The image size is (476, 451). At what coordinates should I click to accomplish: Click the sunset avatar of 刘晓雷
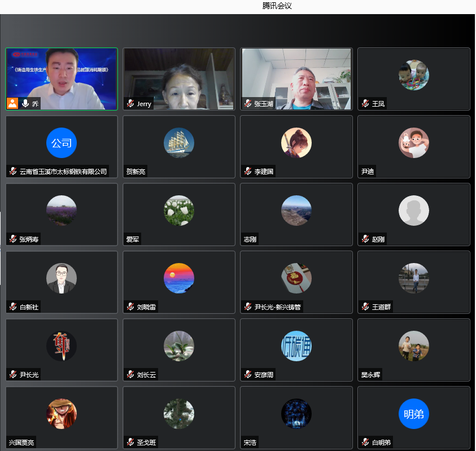[x=179, y=278]
